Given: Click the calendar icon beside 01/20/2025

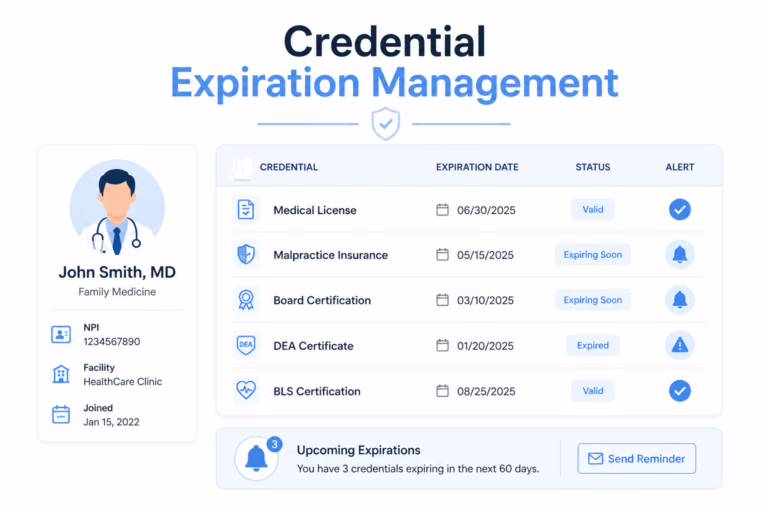Looking at the screenshot, I should coord(442,345).
